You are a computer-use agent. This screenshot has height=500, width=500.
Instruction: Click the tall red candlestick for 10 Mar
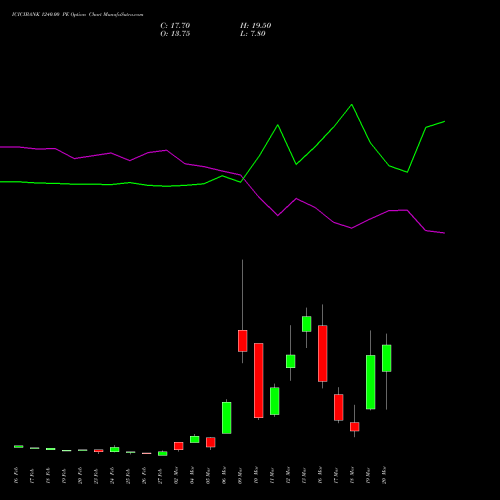pyautogui.click(x=259, y=380)
